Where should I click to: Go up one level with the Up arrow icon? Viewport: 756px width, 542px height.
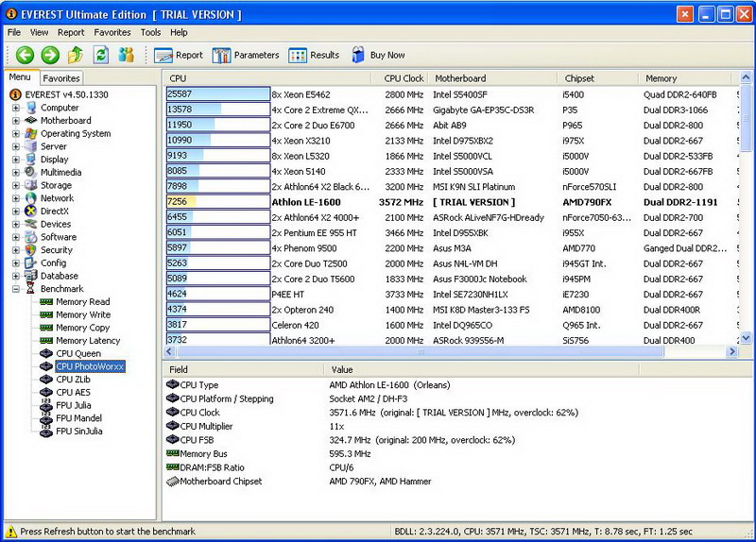(76, 55)
